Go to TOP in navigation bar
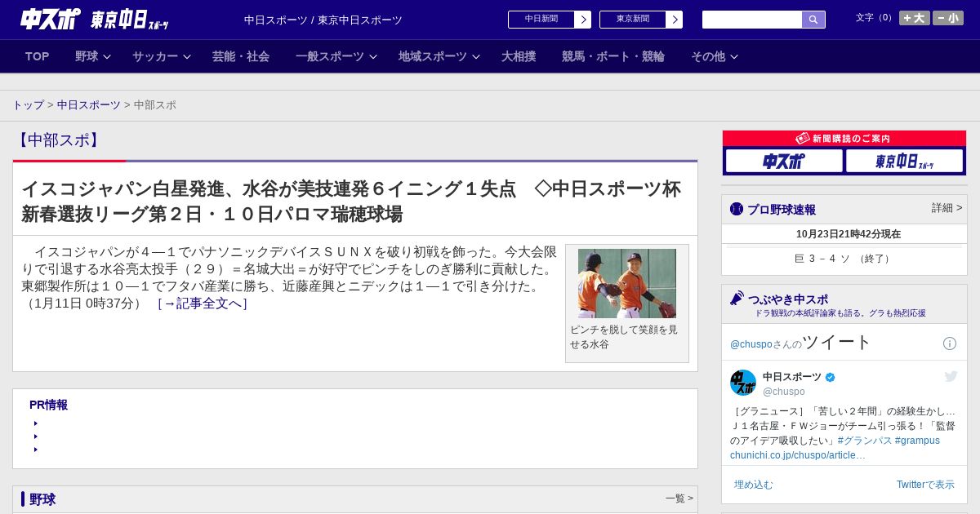980x514 pixels. 38,56
